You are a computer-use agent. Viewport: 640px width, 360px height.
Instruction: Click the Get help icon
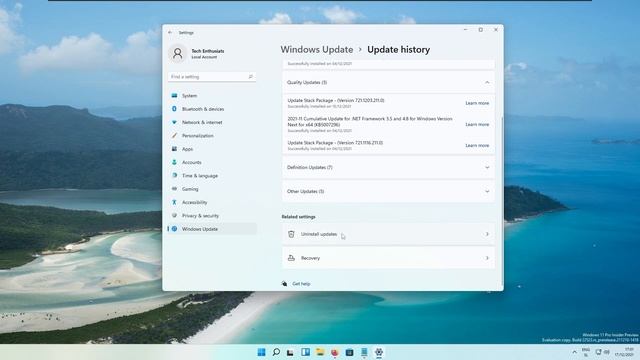[x=284, y=284]
